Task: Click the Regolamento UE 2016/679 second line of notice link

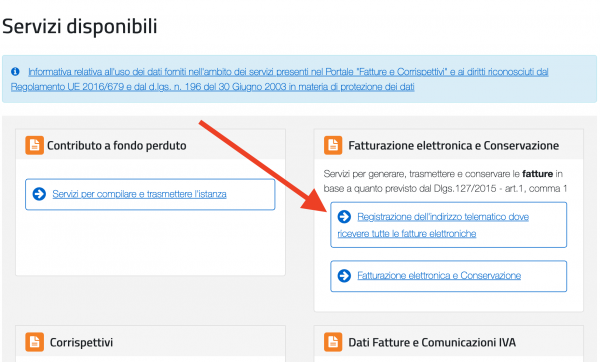Action: click(x=212, y=87)
